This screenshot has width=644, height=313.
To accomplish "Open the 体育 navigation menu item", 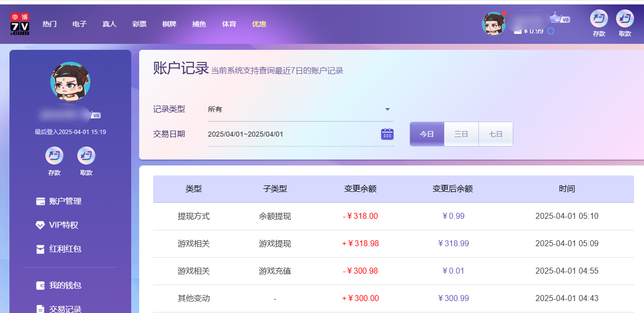I will [x=229, y=23].
